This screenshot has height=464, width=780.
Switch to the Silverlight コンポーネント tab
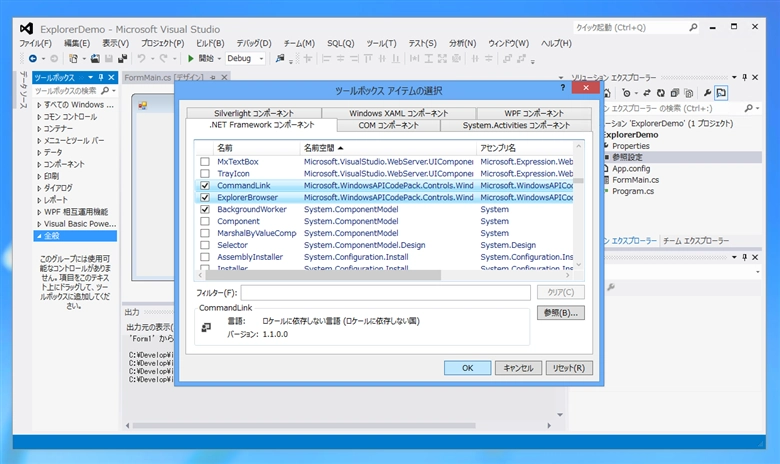click(254, 113)
